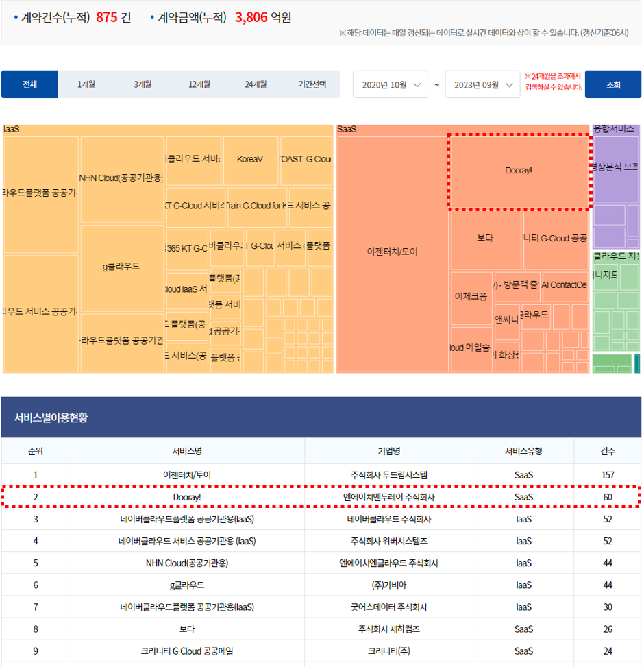644x667 pixels.
Task: Select the 이젠터치/토이 block in the treemap
Action: (393, 254)
